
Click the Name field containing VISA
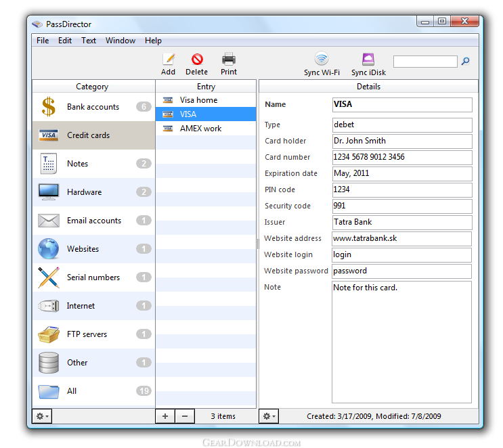click(402, 104)
